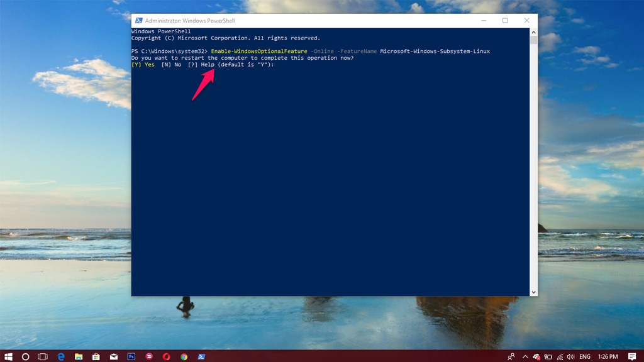Open the Action Center notifications
The height and width of the screenshot is (362, 644).
[x=632, y=356]
